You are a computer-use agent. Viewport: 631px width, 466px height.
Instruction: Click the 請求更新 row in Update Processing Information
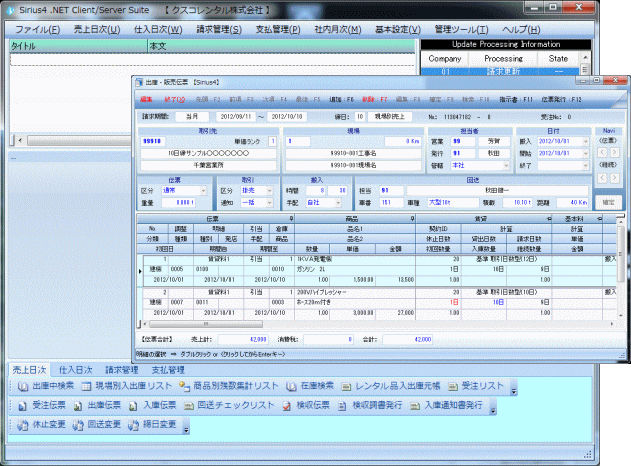[500, 72]
